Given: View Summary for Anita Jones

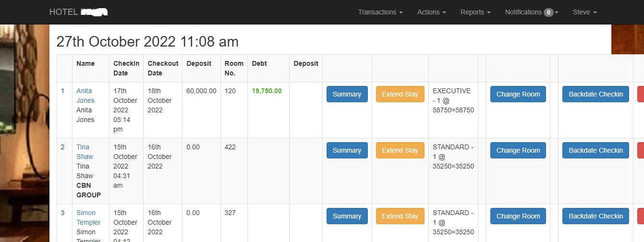Looking at the screenshot, I should (347, 94).
